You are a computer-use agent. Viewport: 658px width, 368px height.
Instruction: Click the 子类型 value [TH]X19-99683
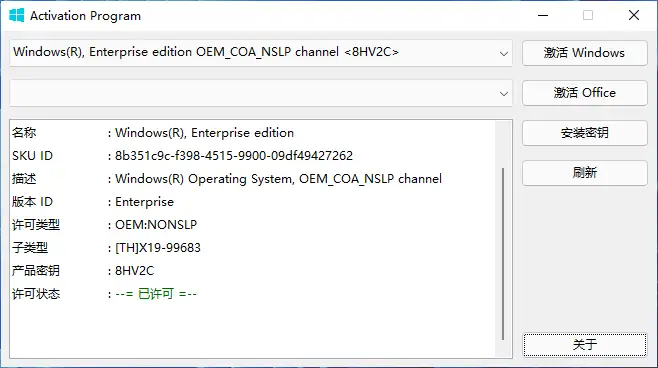pyautogui.click(x=158, y=248)
